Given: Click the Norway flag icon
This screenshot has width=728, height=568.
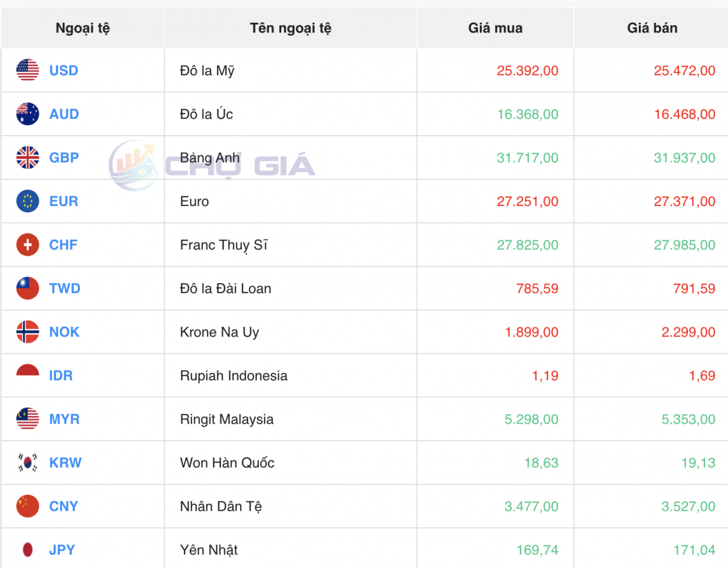Looking at the screenshot, I should [27, 332].
